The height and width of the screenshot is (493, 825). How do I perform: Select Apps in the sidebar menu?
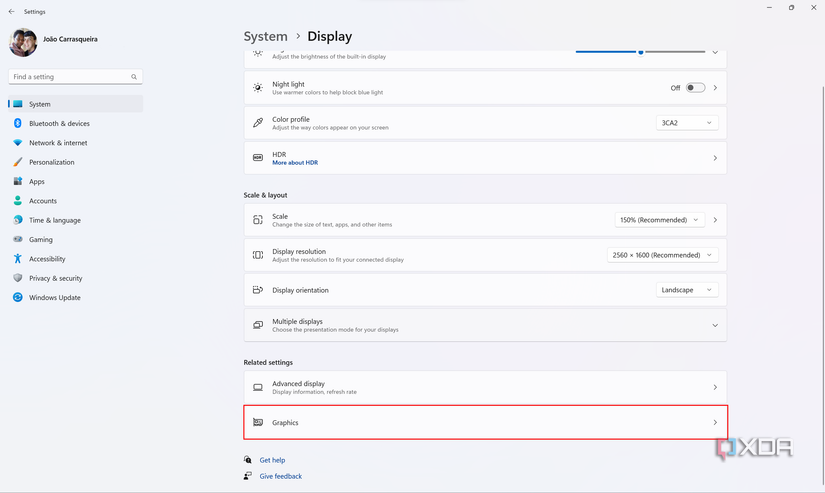coord(37,182)
